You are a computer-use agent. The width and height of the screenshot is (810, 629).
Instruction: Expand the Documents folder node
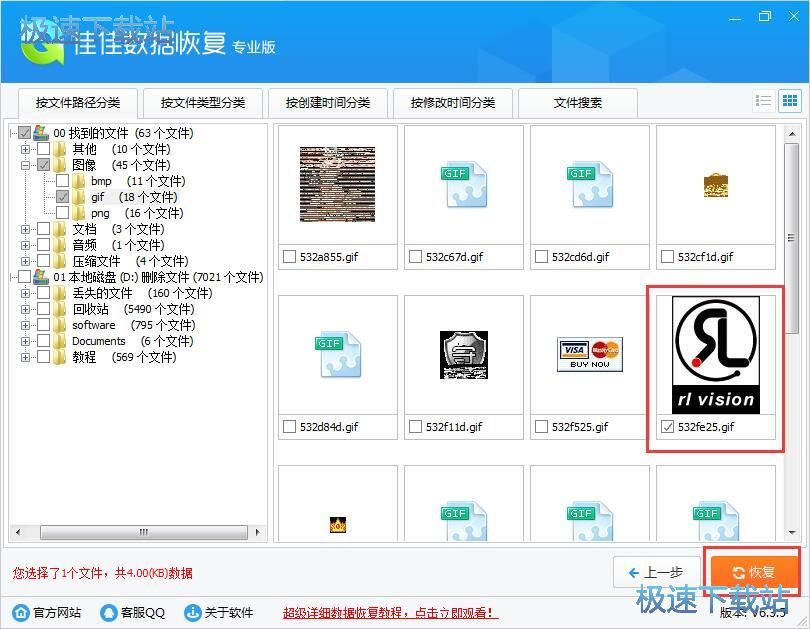[x=25, y=341]
